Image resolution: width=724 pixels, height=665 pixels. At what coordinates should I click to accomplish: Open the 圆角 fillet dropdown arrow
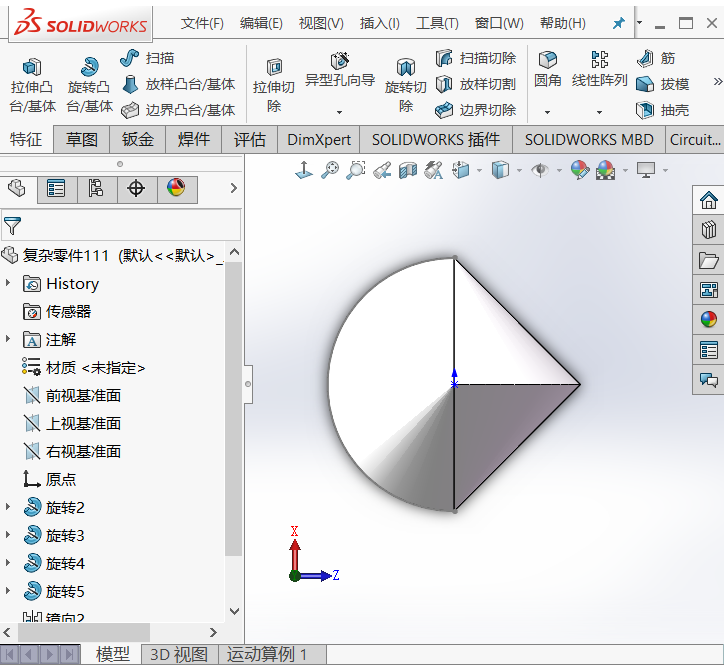tap(547, 112)
